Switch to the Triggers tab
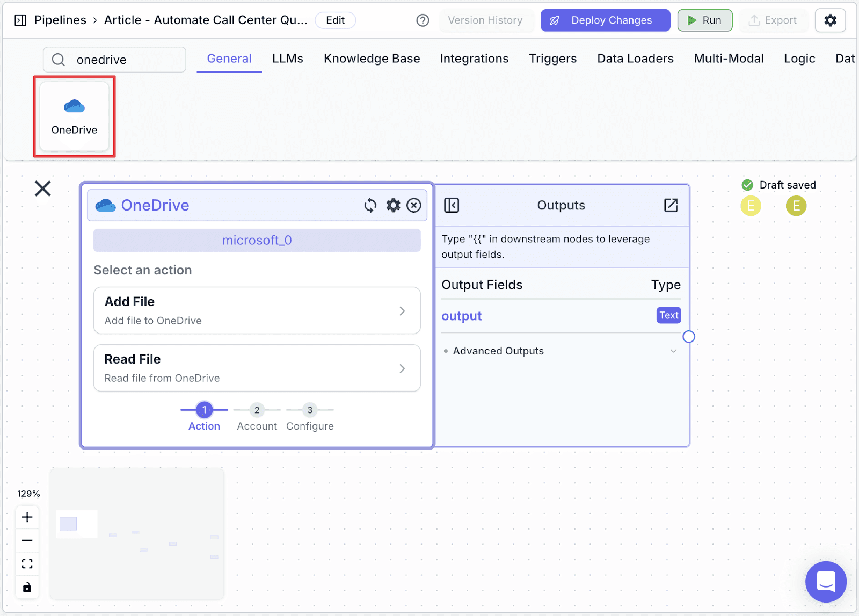Viewport: 859px width, 616px height. point(553,59)
